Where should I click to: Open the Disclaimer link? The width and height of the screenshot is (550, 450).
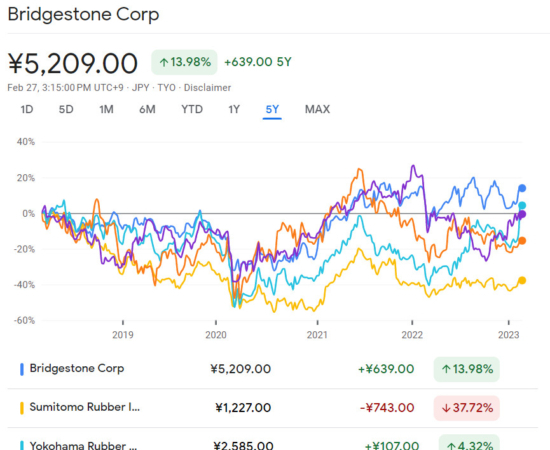[x=207, y=88]
